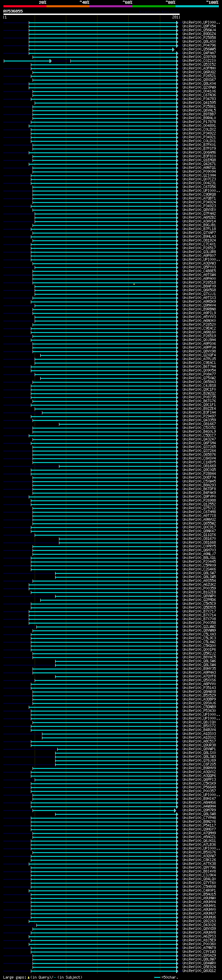Click the purple ~60% identity legend bar
222x980 pixels.
point(111,6)
